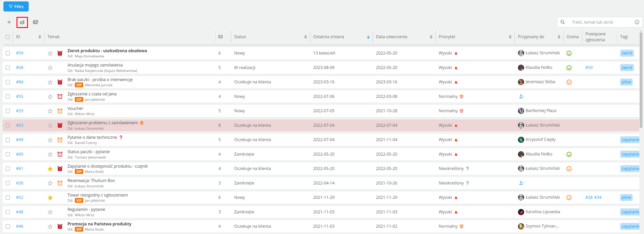The image size is (644, 234).
Task: Click the info icon in search field
Action: [637, 22]
